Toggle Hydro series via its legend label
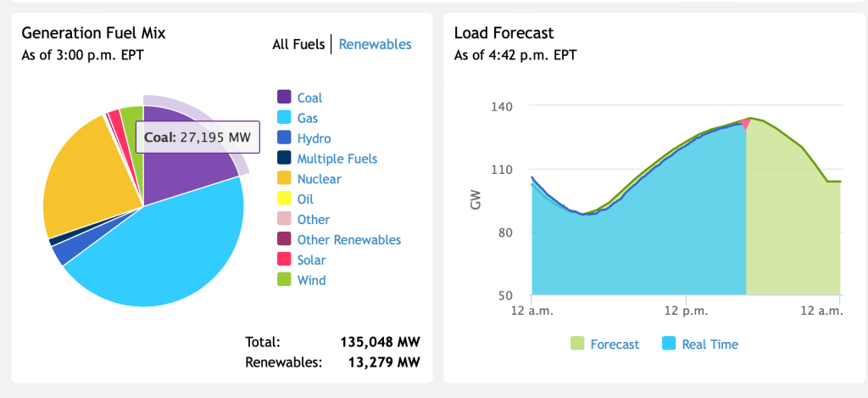The height and width of the screenshot is (398, 868). click(x=314, y=138)
